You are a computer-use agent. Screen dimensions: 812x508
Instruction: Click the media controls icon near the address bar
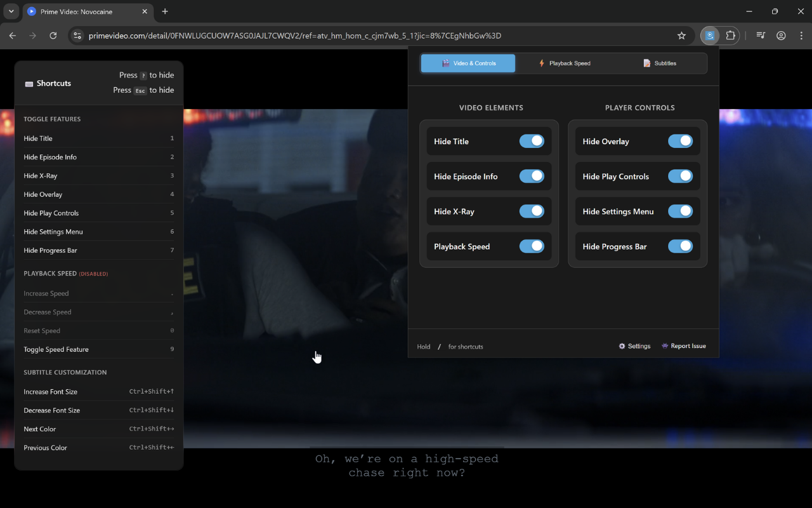click(x=760, y=36)
